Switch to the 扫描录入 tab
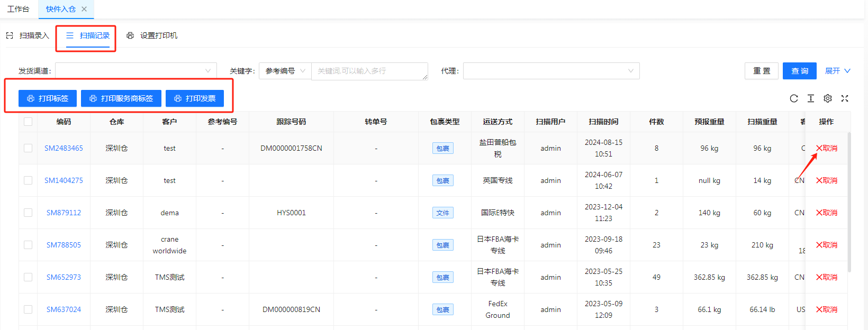 pos(28,35)
